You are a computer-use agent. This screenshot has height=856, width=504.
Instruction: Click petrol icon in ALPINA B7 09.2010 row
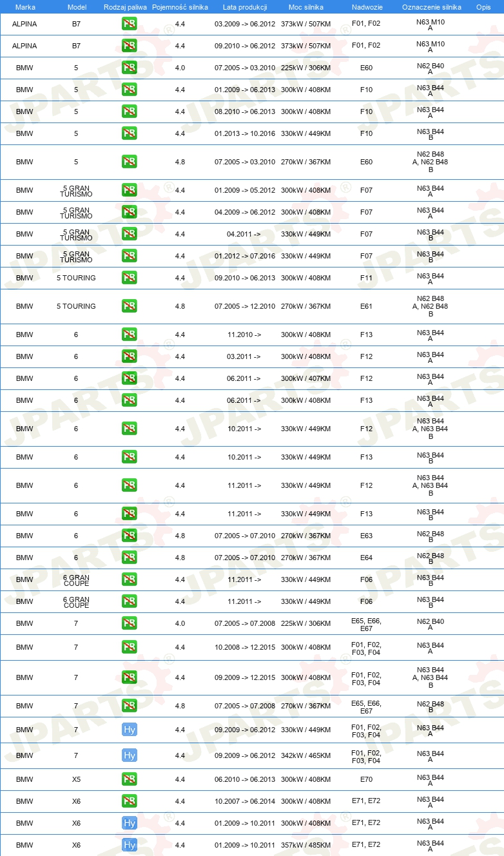pyautogui.click(x=129, y=46)
